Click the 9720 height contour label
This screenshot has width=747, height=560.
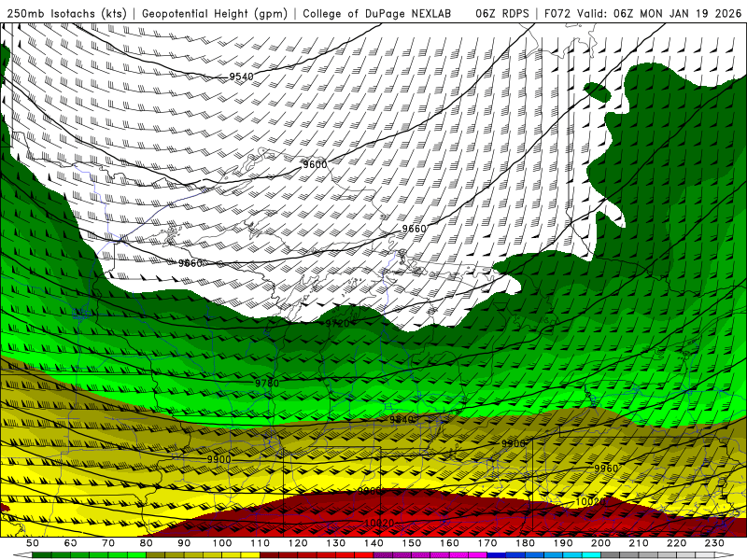(338, 324)
